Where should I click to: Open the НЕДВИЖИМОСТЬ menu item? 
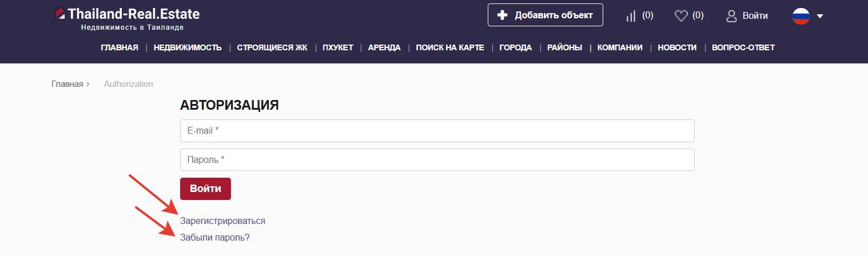coord(188,47)
